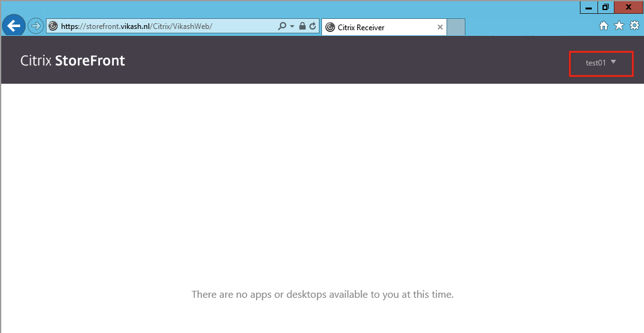Viewport: 644px width, 333px height.
Task: Refresh the page with the reload icon
Action: pyautogui.click(x=313, y=26)
